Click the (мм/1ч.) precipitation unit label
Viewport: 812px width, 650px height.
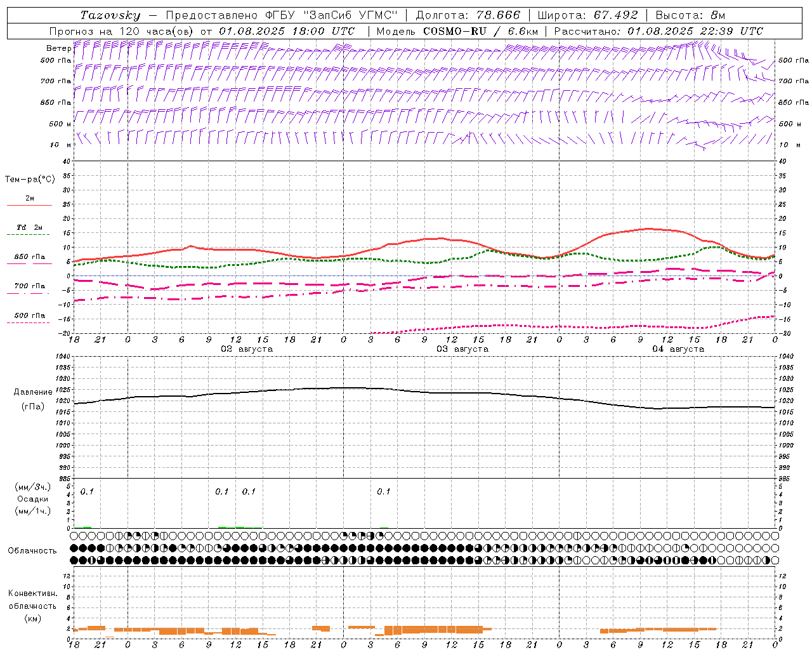tap(33, 511)
